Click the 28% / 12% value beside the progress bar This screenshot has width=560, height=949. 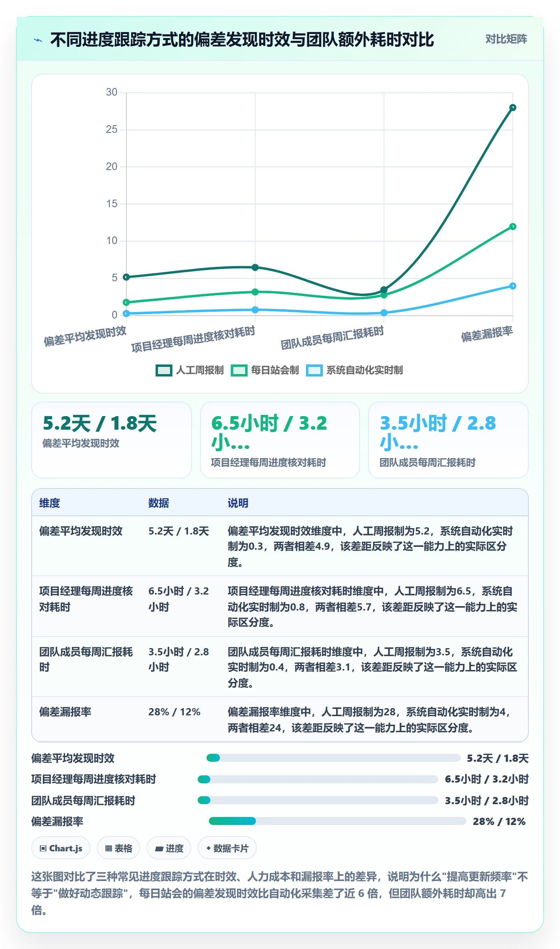tap(499, 821)
